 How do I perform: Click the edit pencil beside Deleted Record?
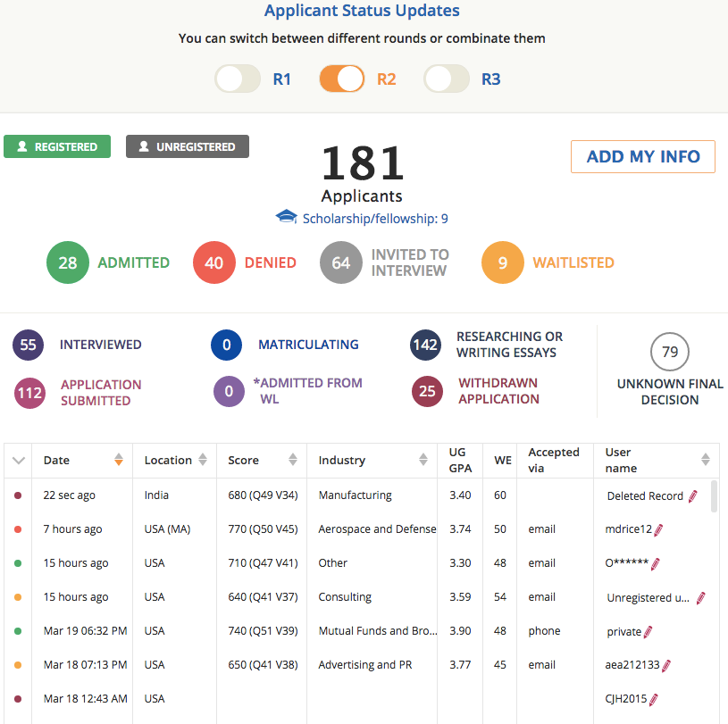coord(692,496)
